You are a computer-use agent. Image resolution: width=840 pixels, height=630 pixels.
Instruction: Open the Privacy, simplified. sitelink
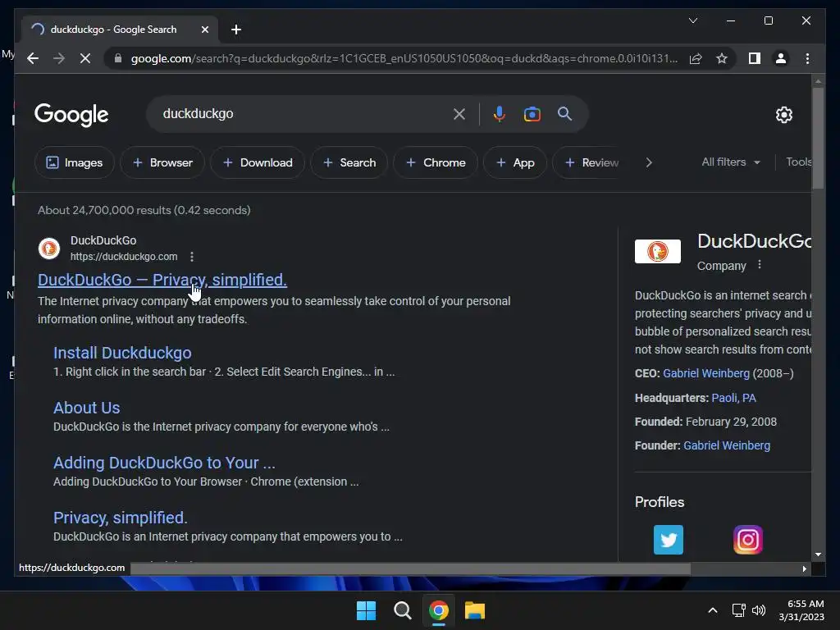coord(120,518)
